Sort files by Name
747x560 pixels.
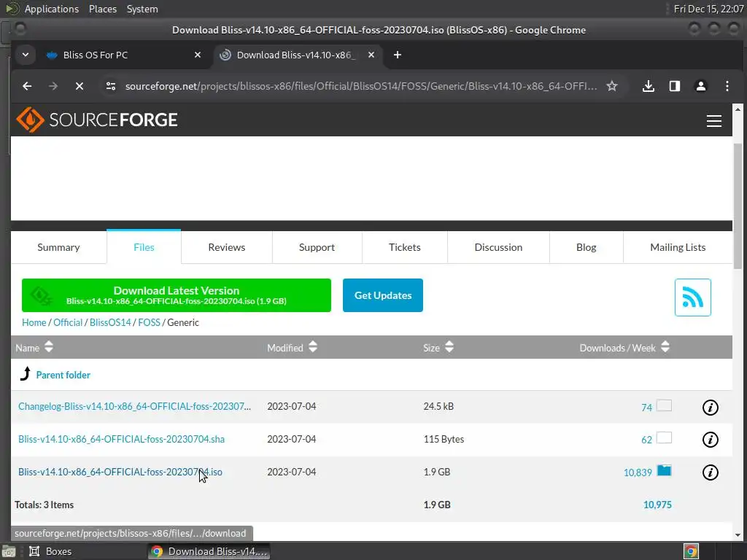(34, 348)
